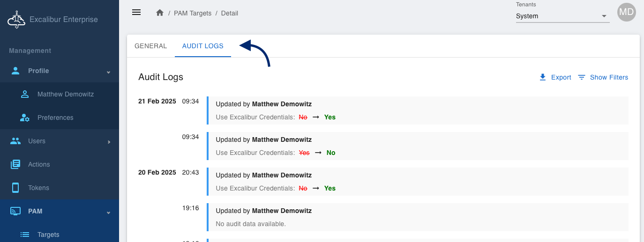Go to home via breadcrumb icon

point(160,13)
